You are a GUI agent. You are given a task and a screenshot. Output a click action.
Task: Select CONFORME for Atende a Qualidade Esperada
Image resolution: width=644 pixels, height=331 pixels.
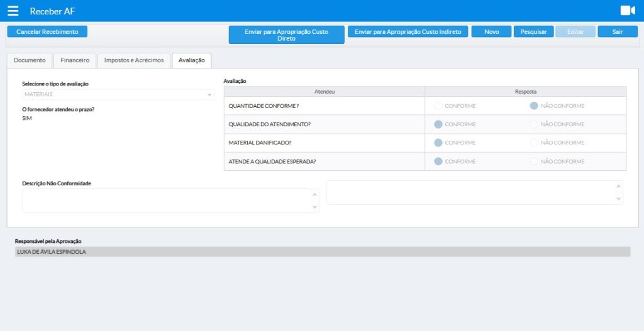point(438,161)
